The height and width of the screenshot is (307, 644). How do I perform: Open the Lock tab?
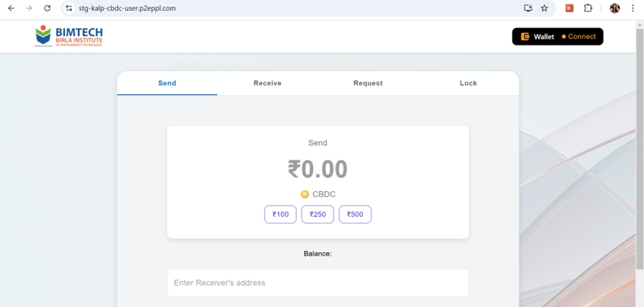[468, 83]
